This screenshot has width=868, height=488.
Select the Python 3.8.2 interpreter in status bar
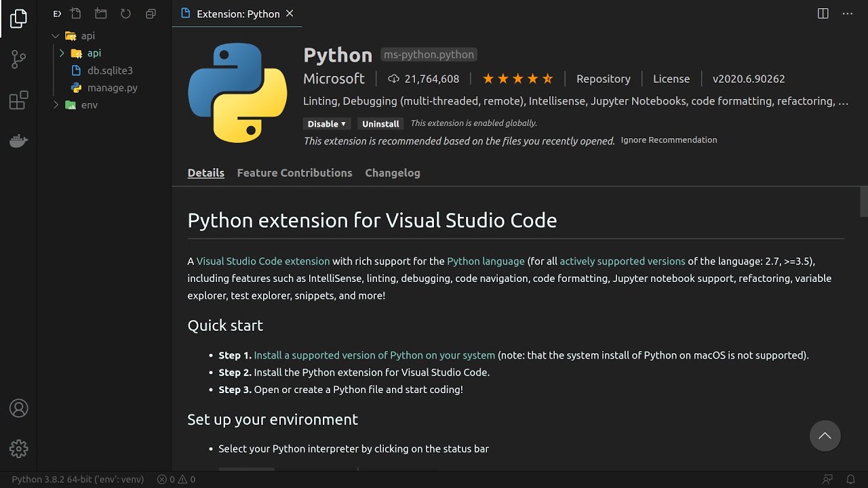[78, 479]
